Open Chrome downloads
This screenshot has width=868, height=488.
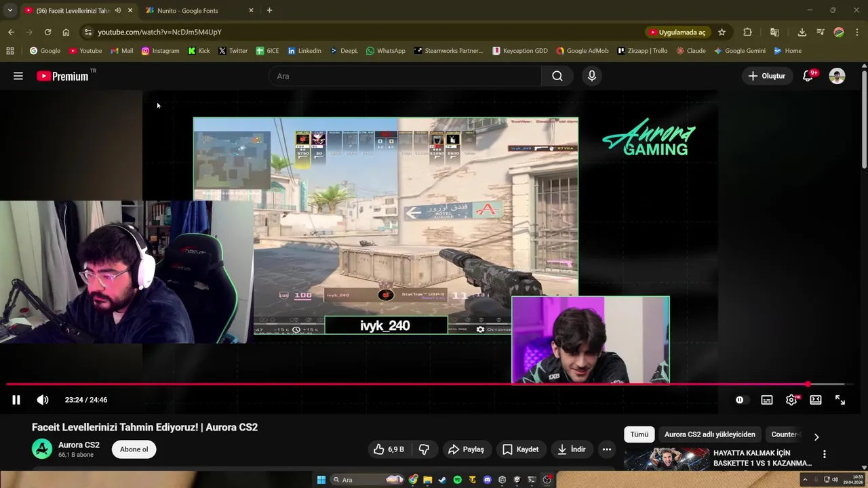point(802,32)
